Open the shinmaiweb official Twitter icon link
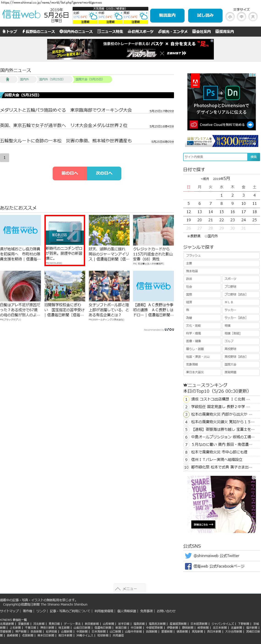Screen dimensions: 261x644 coord(188,555)
